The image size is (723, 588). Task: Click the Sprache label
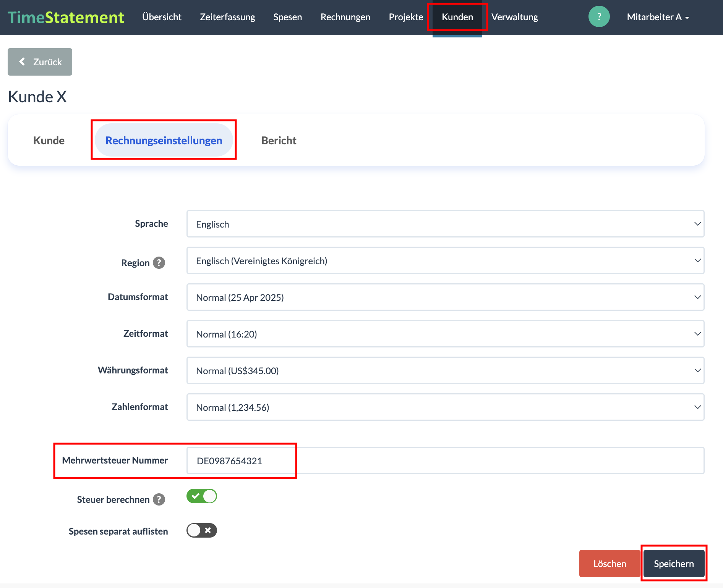pos(151,224)
